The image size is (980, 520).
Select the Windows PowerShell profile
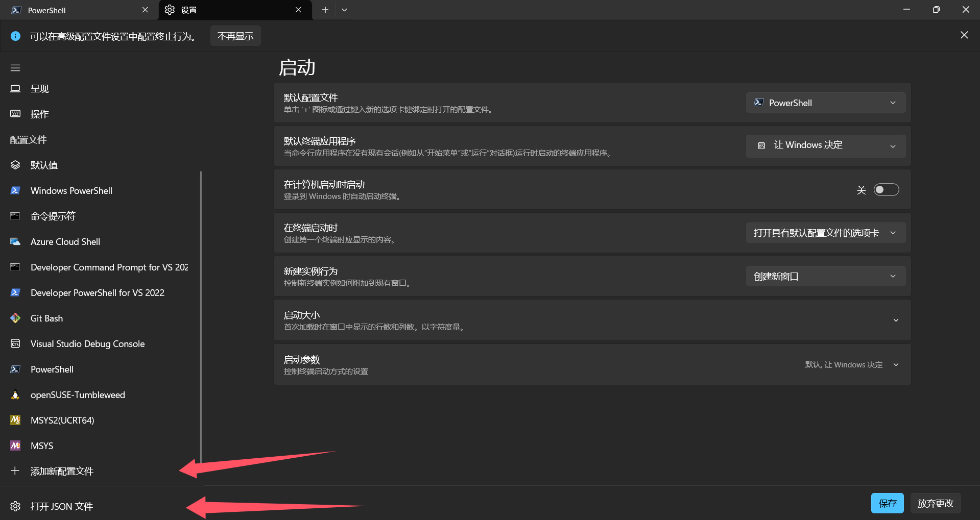71,190
